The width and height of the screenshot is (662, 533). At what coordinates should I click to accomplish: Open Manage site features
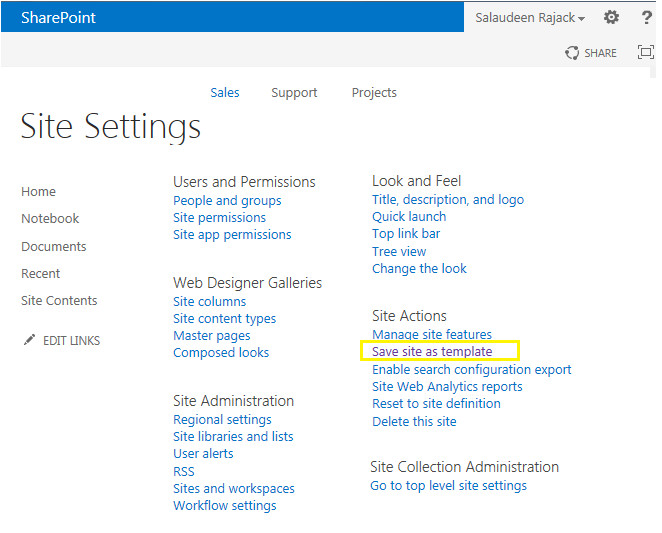click(432, 334)
